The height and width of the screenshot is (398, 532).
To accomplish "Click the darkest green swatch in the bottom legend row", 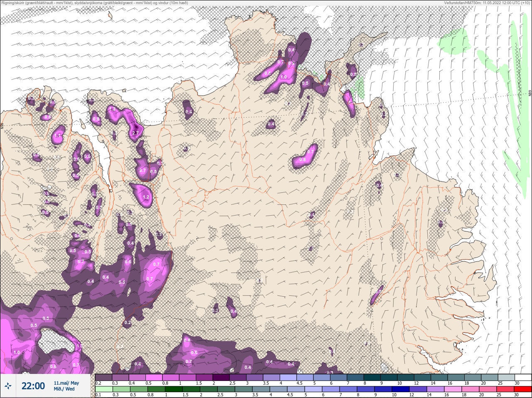I will pos(174,389).
